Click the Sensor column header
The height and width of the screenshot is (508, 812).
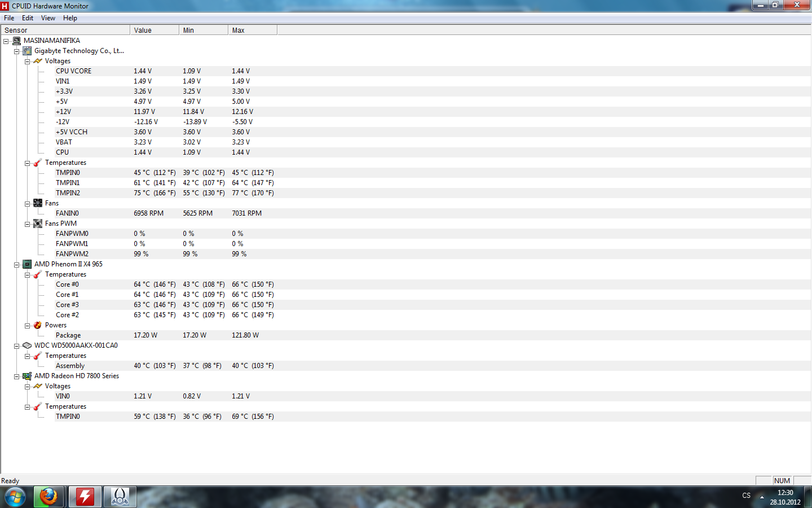tap(65, 30)
